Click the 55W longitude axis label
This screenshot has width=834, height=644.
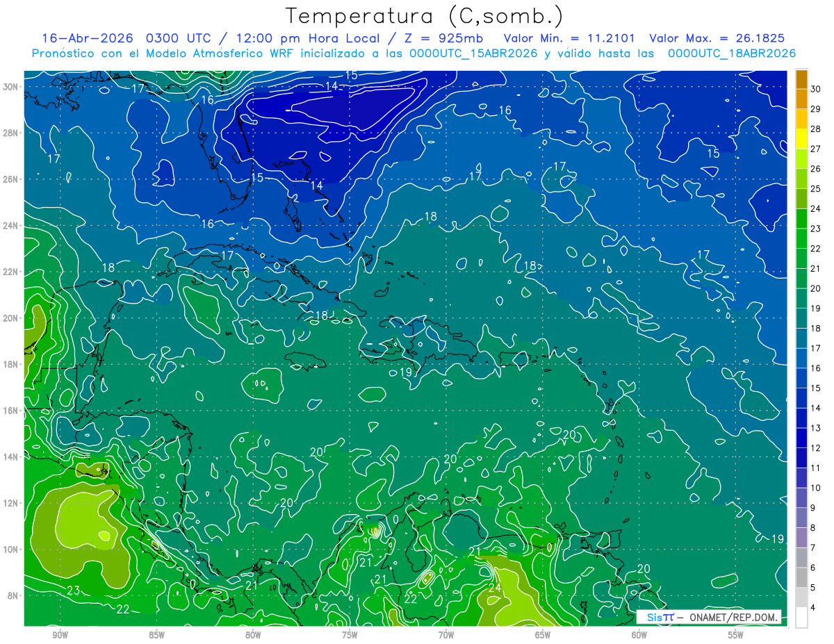pos(735,635)
